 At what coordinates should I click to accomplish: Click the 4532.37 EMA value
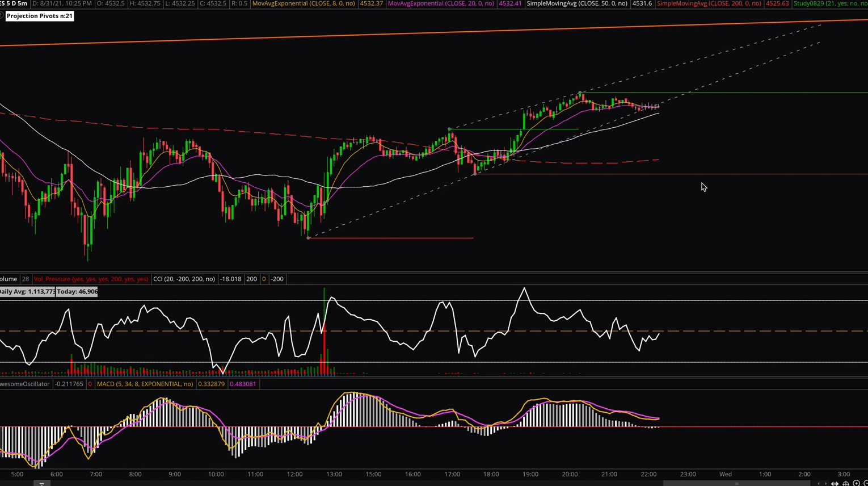point(372,3)
